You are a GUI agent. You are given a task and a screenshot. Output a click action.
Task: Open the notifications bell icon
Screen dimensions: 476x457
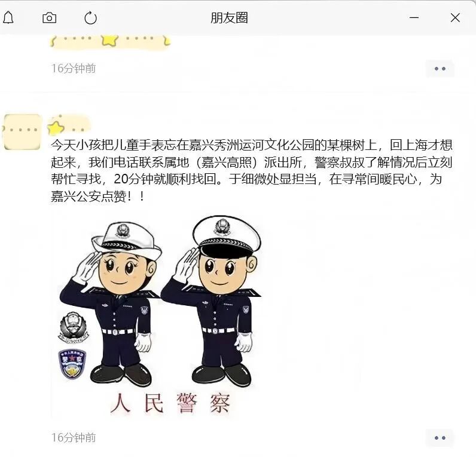coord(8,17)
